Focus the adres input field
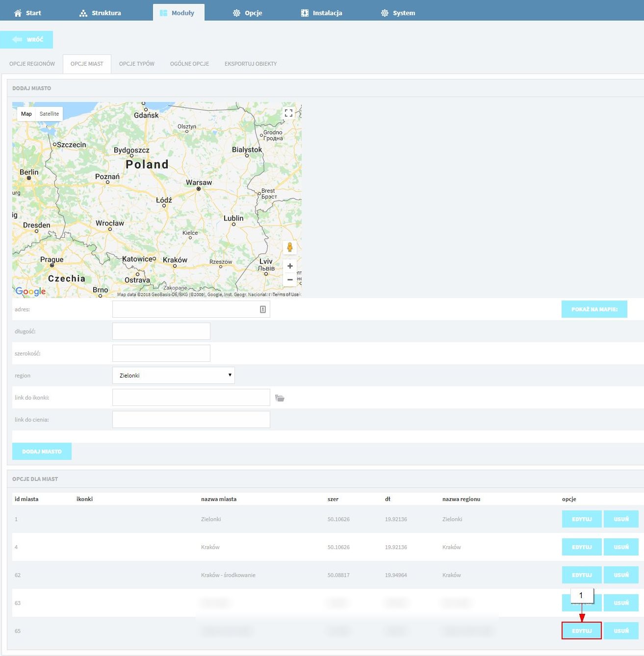Viewport: 644px width, 656px height. (191, 309)
